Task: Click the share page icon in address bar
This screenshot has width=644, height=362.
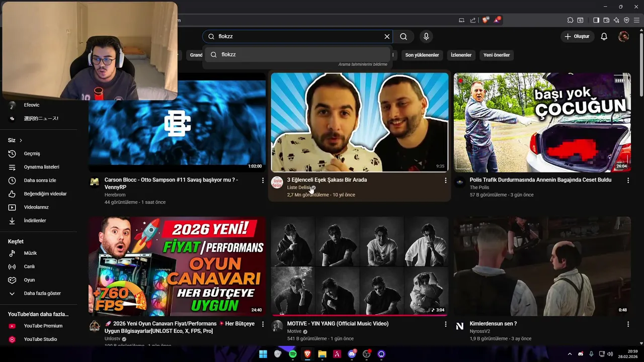Action: click(x=473, y=20)
